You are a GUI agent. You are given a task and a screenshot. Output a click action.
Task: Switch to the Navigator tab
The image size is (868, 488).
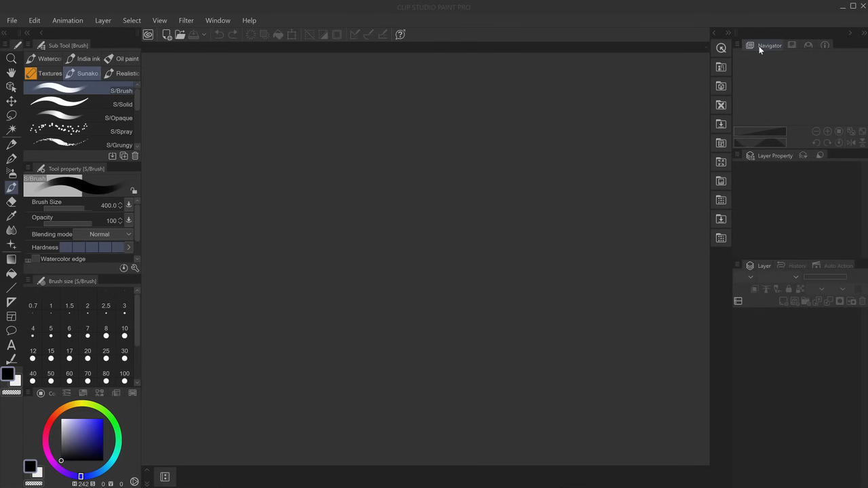764,45
